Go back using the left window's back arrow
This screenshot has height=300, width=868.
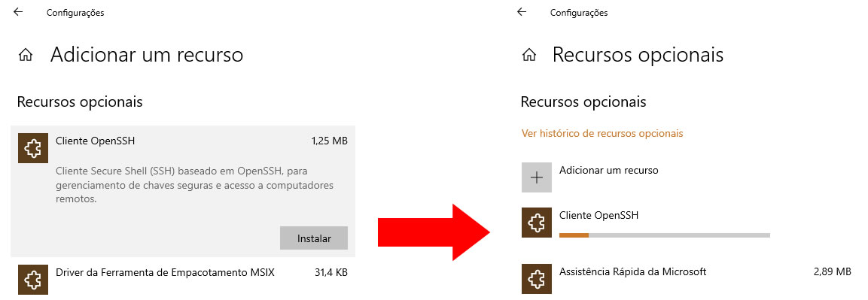point(18,11)
